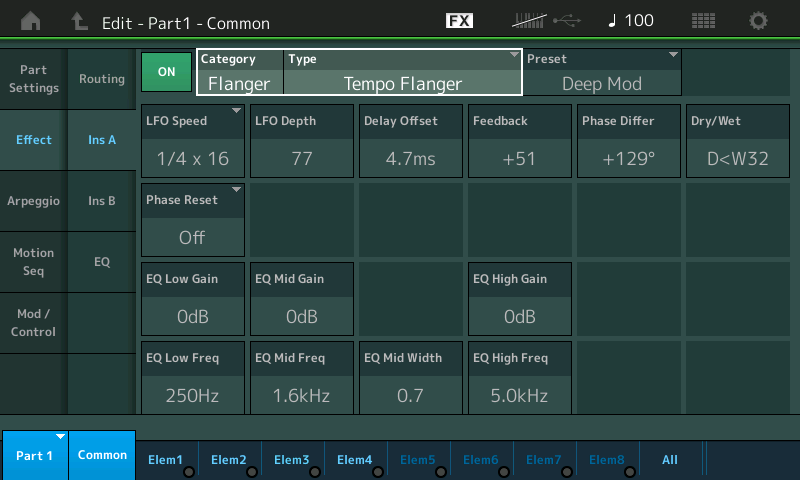Screen dimensions: 800x480
Task: Select Elem6 element button
Action: (x=482, y=460)
